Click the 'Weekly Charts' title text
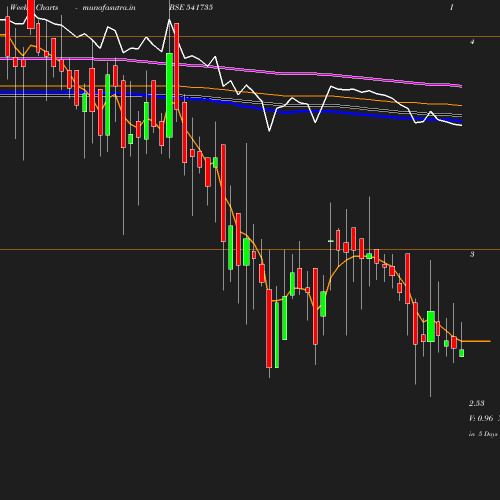500x500 pixels. click(x=34, y=7)
